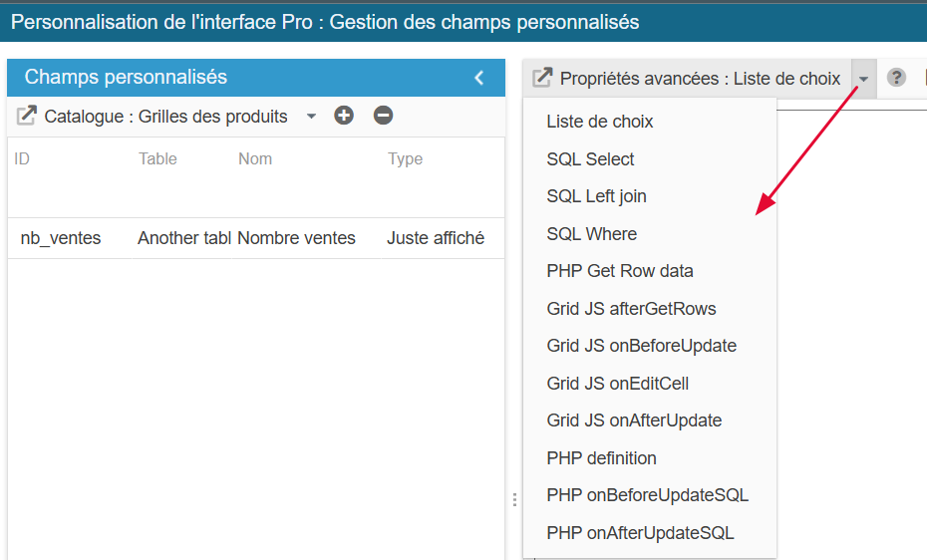Click the help question mark icon
This screenshot has height=560, width=927.
tap(896, 78)
